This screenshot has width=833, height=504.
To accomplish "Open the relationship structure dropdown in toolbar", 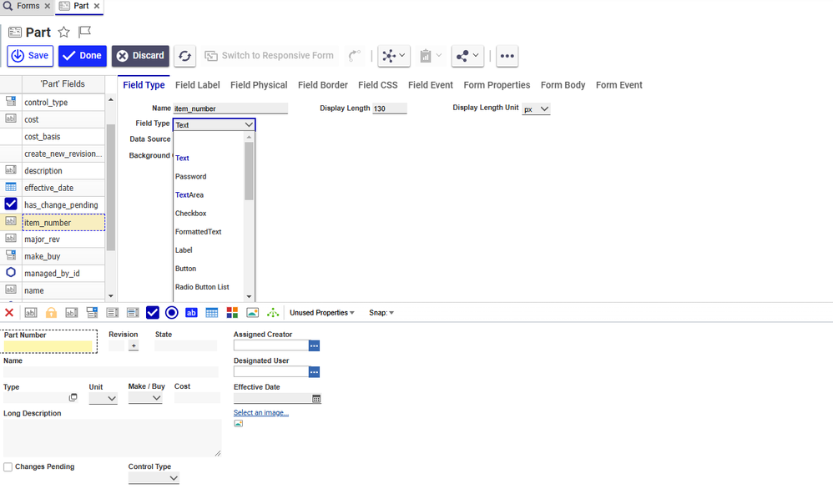I will point(394,56).
